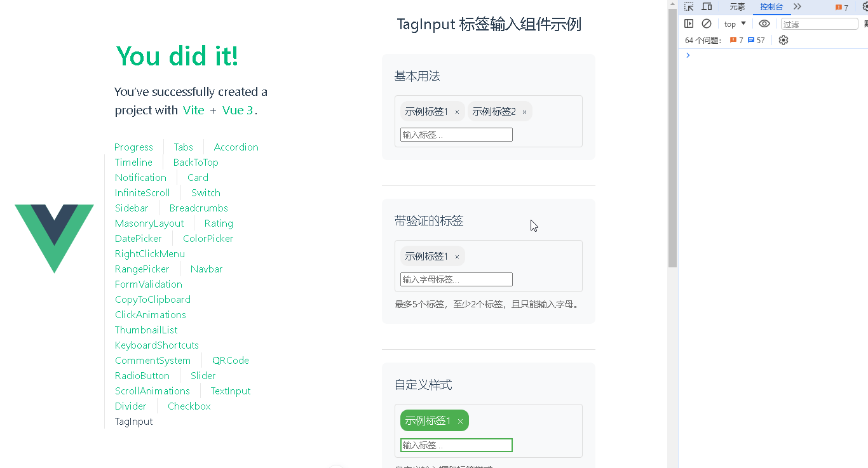
Task: Open console settings gear beside issues
Action: [783, 40]
